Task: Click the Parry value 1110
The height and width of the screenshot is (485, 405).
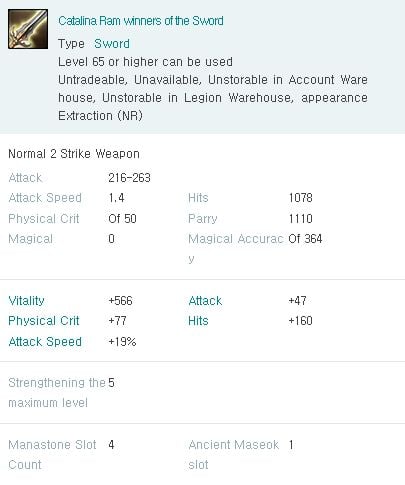Action: (301, 219)
